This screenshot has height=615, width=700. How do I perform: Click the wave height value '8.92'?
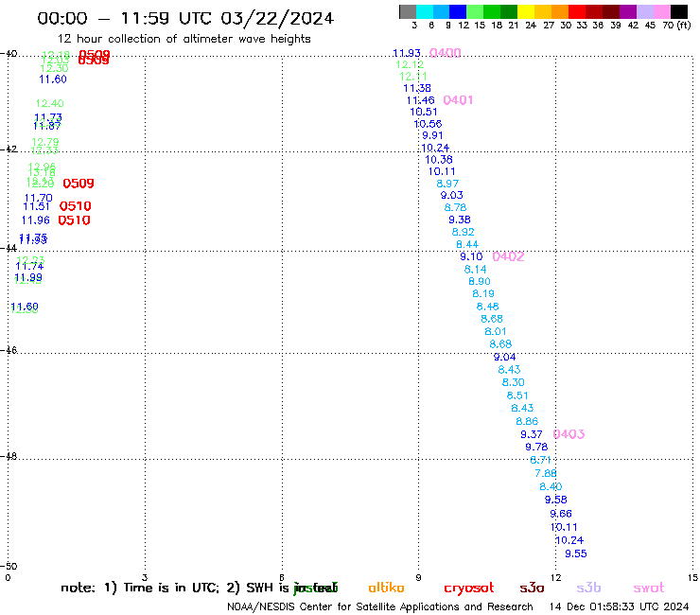tap(463, 232)
